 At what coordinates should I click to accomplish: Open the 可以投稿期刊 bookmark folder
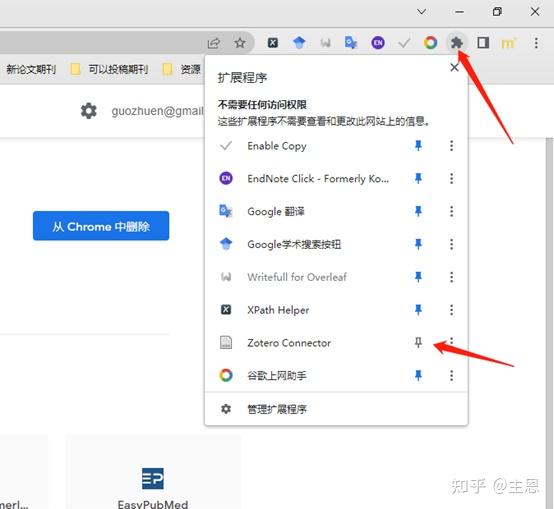109,69
